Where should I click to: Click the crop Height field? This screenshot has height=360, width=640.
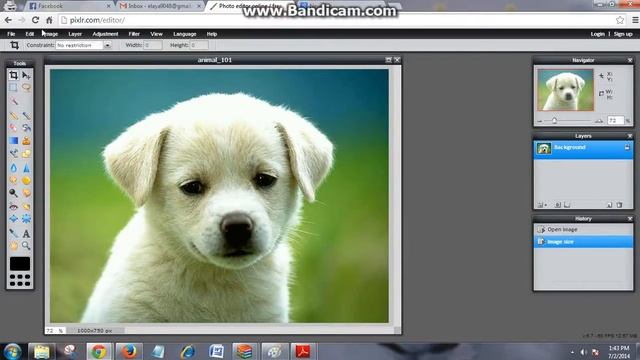[199, 45]
